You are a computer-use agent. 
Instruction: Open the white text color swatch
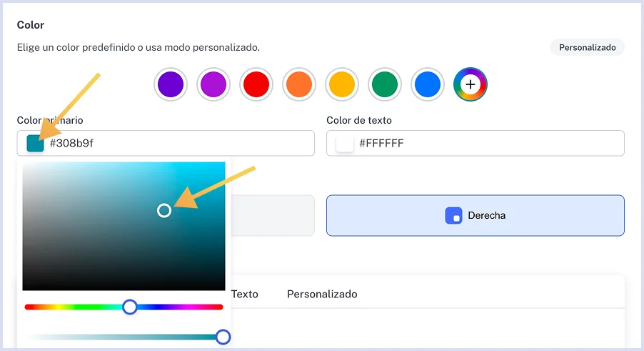(x=345, y=143)
